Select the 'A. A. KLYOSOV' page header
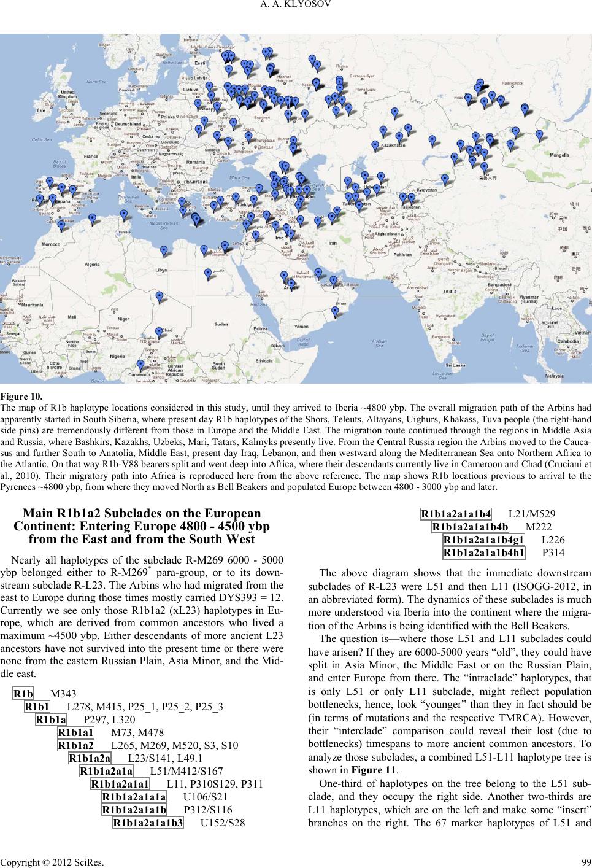Image resolution: width=592 pixels, height=868 pixels. (296, 5)
